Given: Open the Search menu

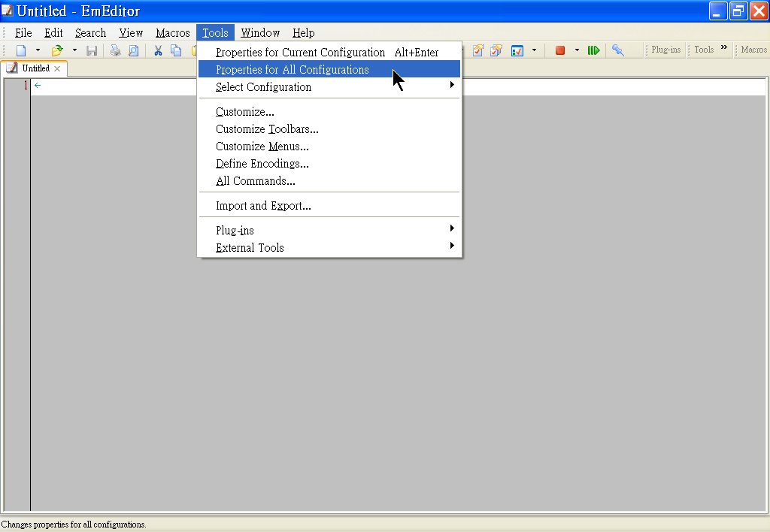Looking at the screenshot, I should [x=90, y=33].
